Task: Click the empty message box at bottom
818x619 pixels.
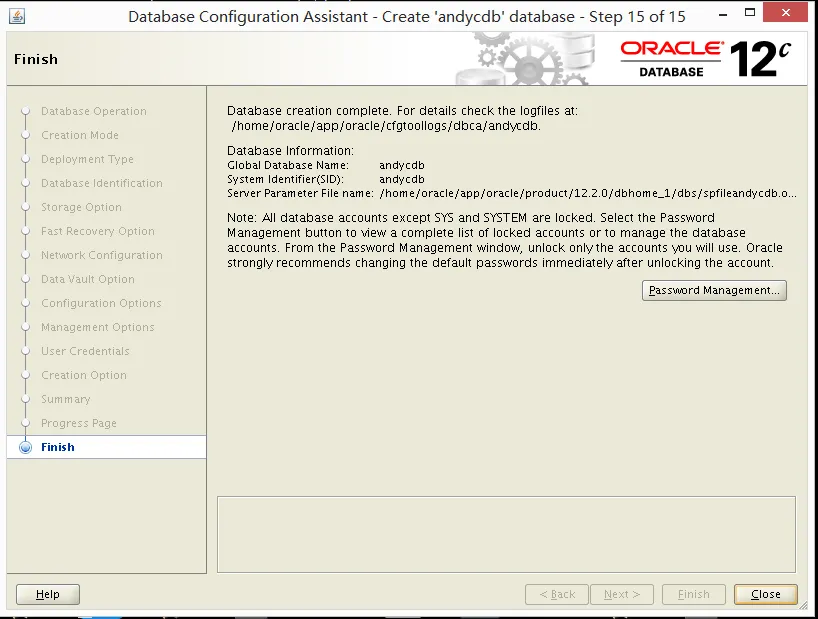Action: 507,535
